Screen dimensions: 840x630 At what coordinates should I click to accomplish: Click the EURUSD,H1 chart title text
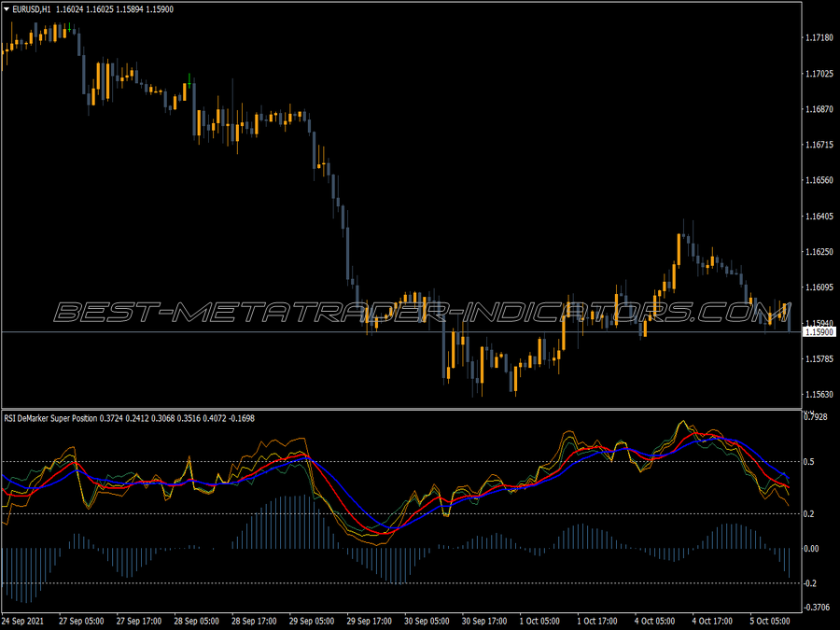click(32, 9)
